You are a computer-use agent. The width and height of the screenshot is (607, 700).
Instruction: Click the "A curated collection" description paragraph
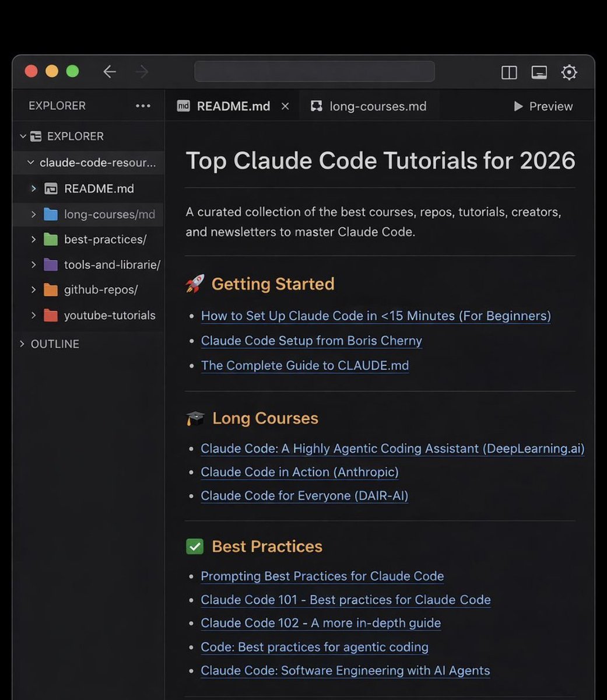click(x=373, y=222)
